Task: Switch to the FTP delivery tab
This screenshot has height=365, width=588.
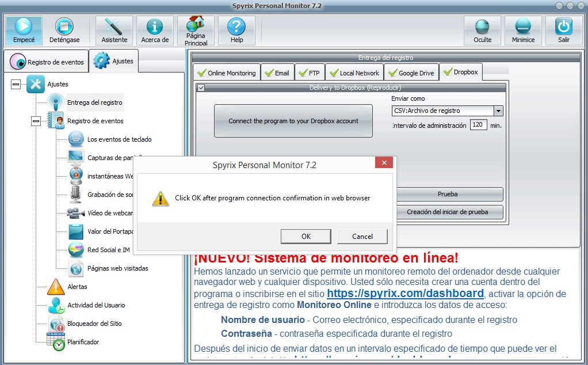Action: point(310,73)
